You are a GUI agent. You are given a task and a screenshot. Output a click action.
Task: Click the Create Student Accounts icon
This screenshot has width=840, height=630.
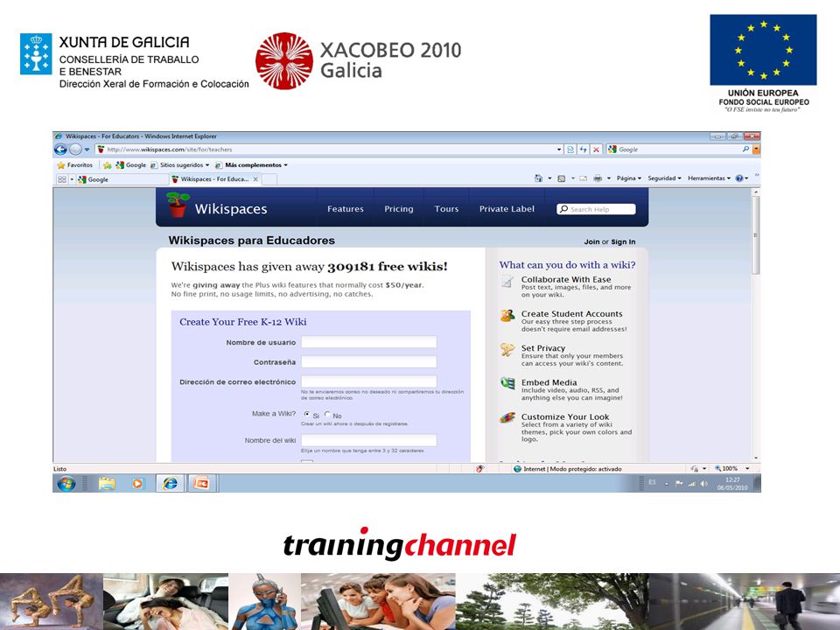click(x=507, y=316)
